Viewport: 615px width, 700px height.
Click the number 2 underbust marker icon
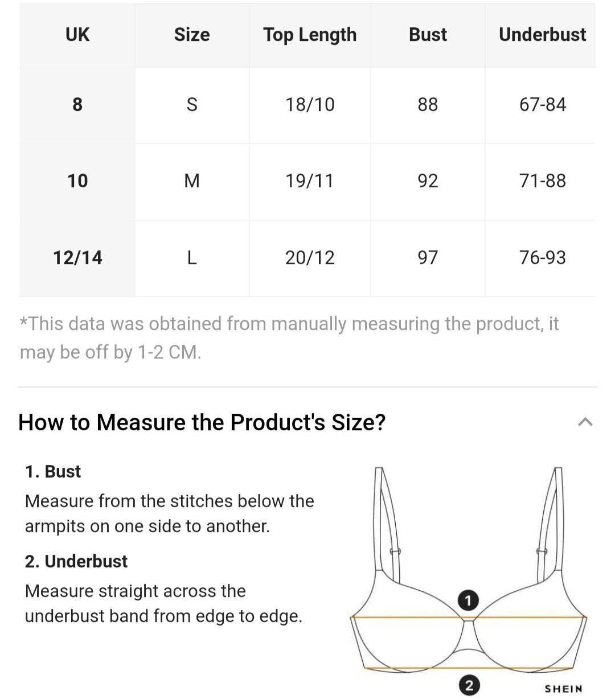pos(469,685)
